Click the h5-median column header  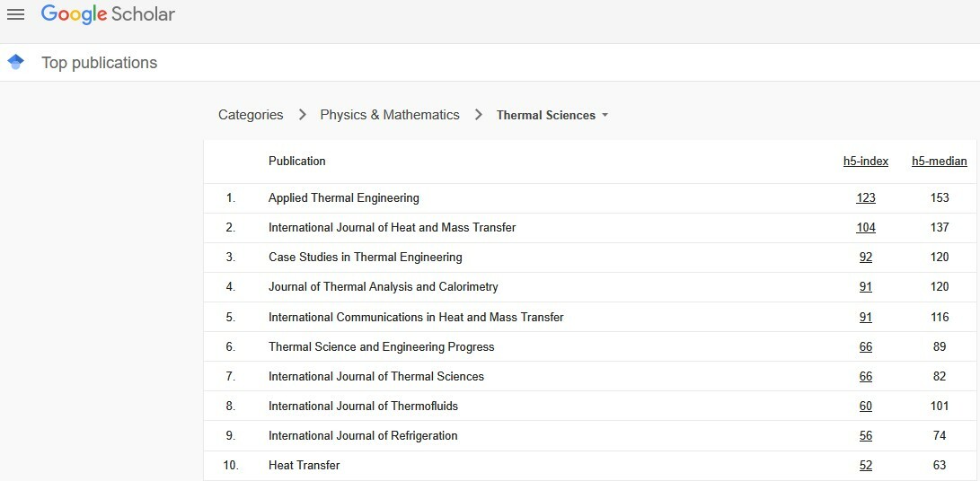click(x=939, y=162)
